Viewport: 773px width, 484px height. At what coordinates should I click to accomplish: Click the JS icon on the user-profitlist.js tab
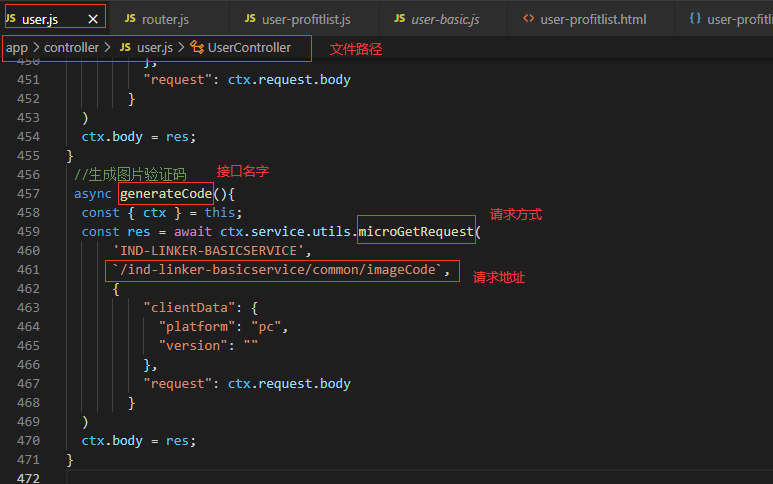click(250, 19)
